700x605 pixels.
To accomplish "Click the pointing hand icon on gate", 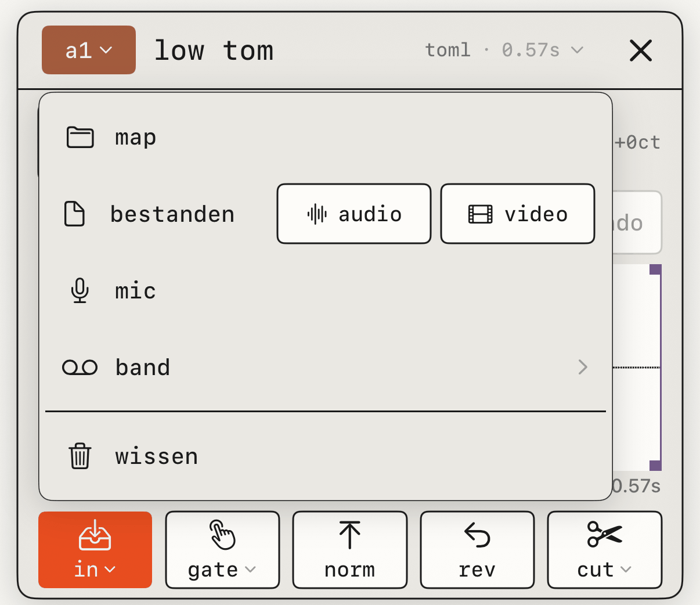I will click(x=222, y=535).
